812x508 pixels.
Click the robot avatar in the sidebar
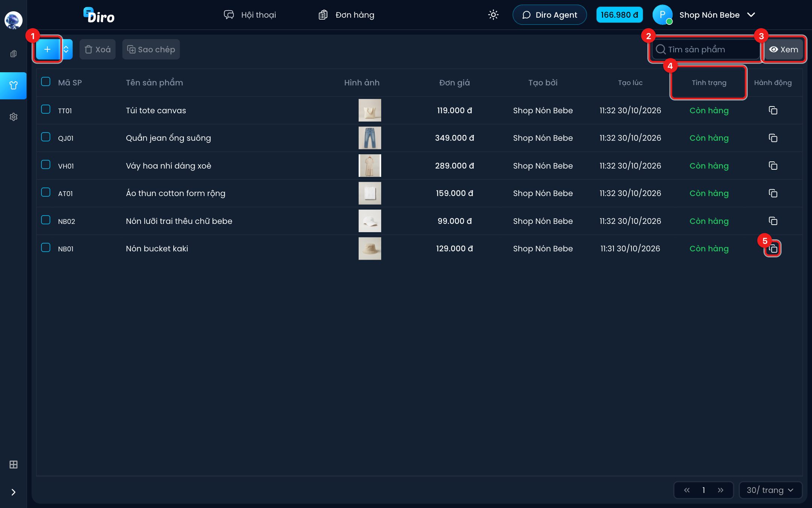(x=13, y=20)
